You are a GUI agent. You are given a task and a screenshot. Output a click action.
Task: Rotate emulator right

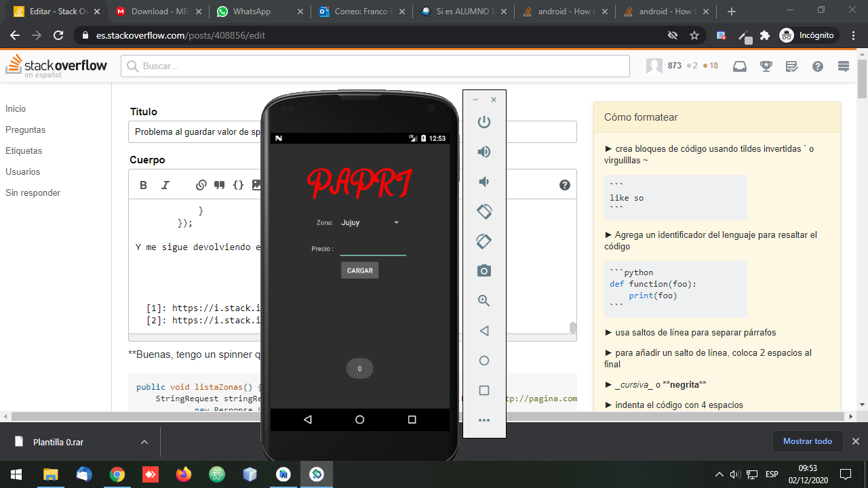click(484, 241)
